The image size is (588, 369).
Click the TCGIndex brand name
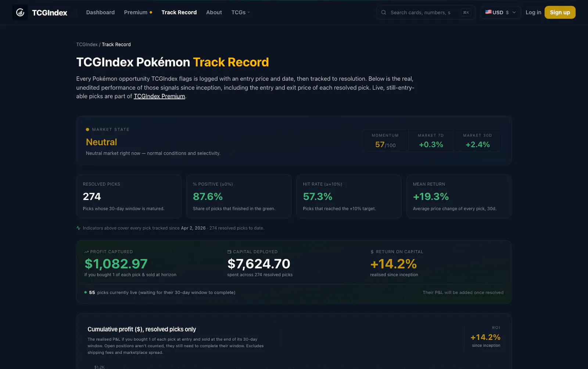click(50, 13)
